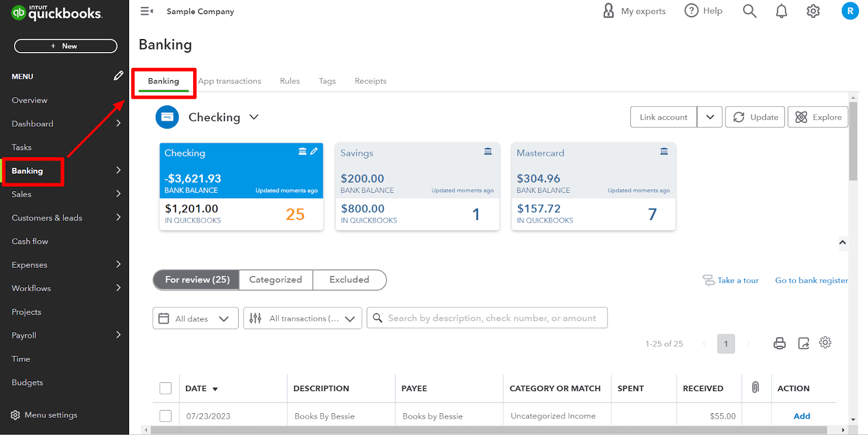Open the settings gear in header
Viewport: 868px width, 435px height.
pyautogui.click(x=813, y=11)
